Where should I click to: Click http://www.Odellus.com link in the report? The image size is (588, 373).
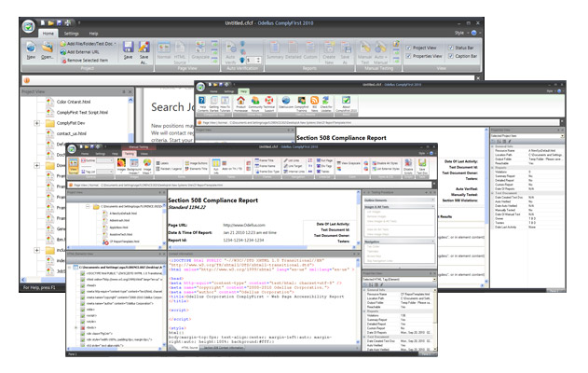click(x=244, y=225)
